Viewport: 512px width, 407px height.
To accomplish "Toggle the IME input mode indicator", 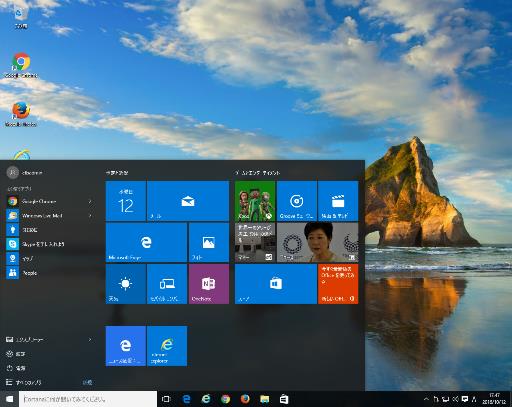I will pos(474,399).
